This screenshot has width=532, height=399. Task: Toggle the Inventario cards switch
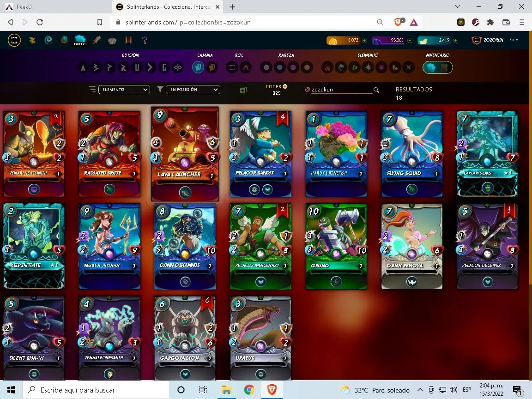tap(438, 67)
